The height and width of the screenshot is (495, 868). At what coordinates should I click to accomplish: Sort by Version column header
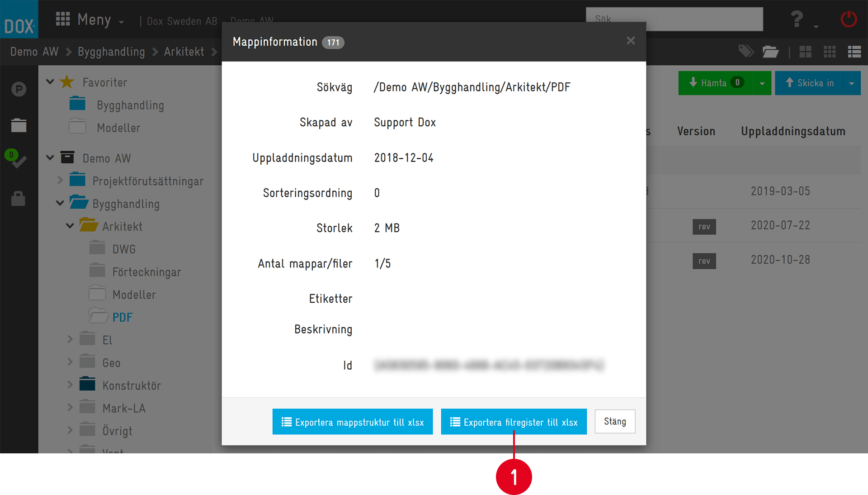click(x=696, y=131)
